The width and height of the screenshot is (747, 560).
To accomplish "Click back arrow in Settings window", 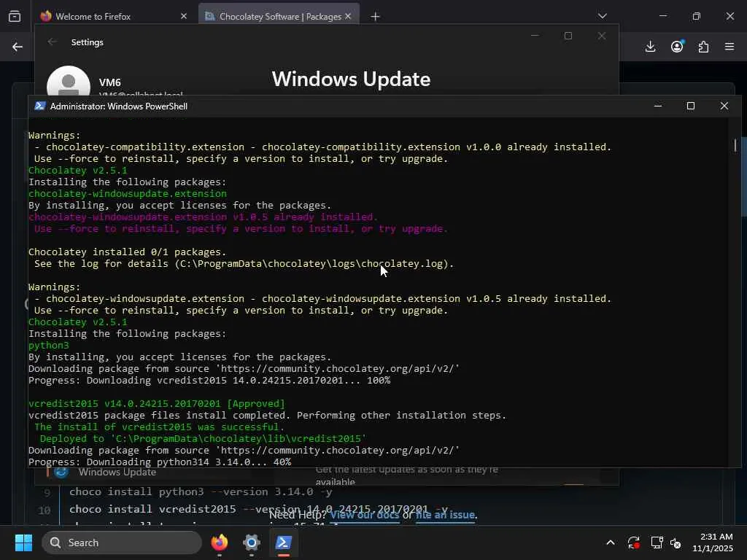I will click(x=52, y=42).
